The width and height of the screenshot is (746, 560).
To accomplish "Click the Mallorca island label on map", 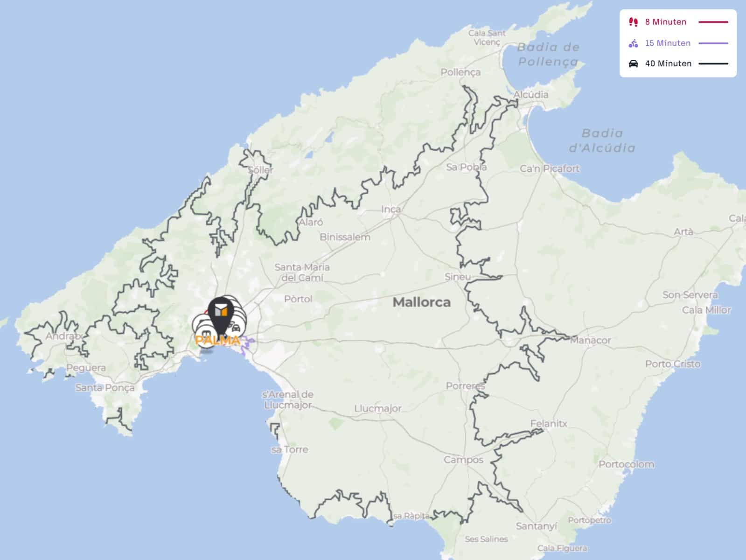I will pos(422,302).
